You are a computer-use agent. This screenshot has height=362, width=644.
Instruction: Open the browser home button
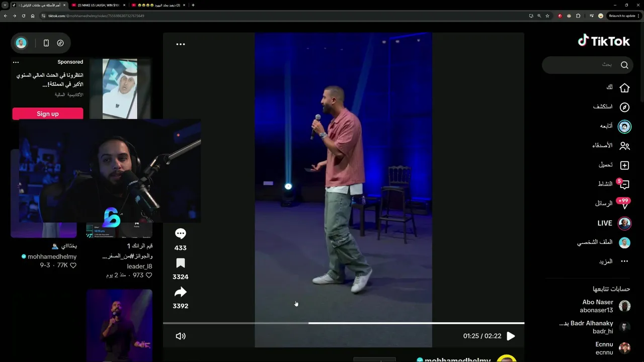33,16
